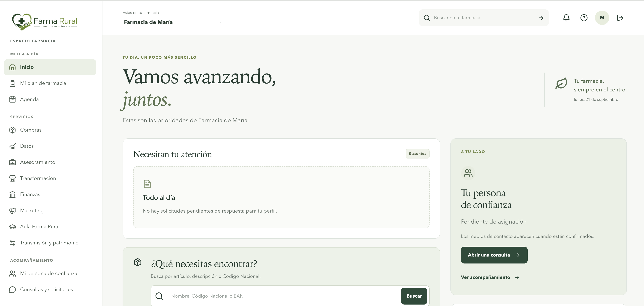
Task: Click the 0 asuntos badge
Action: (417, 154)
